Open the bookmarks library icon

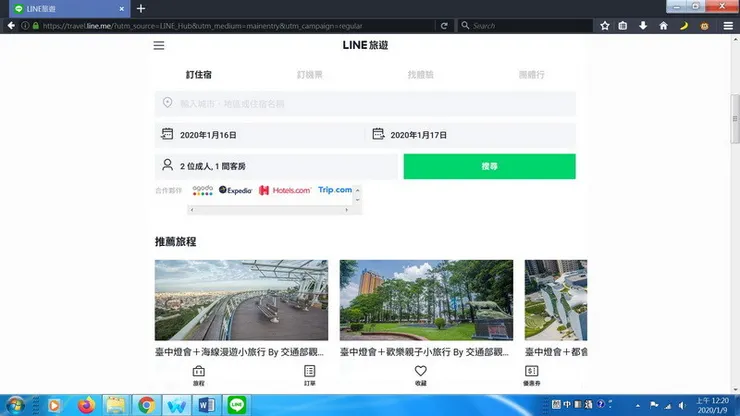pyautogui.click(x=623, y=25)
